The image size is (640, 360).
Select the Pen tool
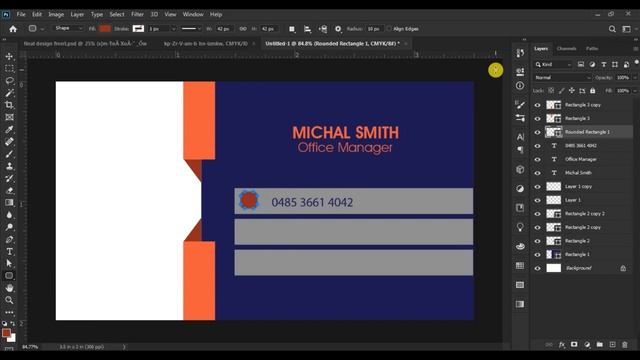pos(9,240)
